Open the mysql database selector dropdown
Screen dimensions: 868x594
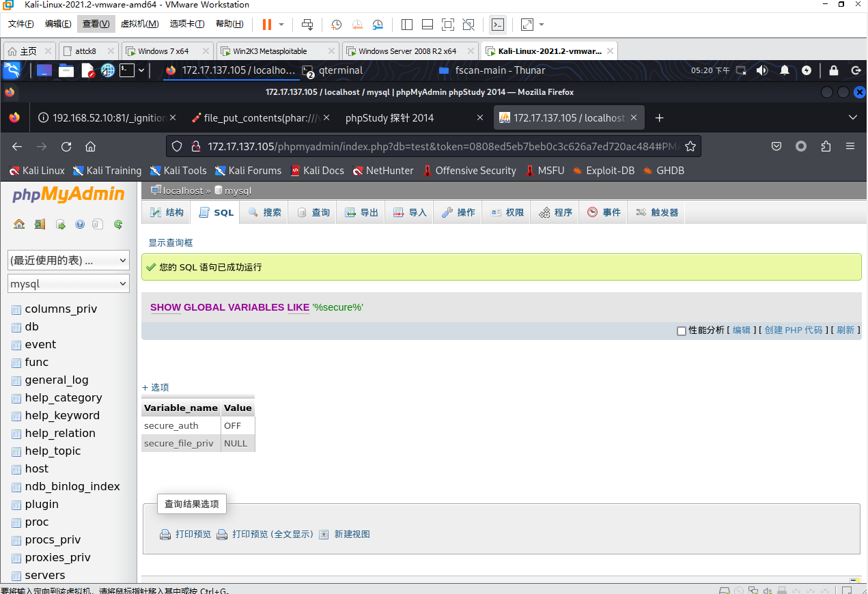(68, 283)
